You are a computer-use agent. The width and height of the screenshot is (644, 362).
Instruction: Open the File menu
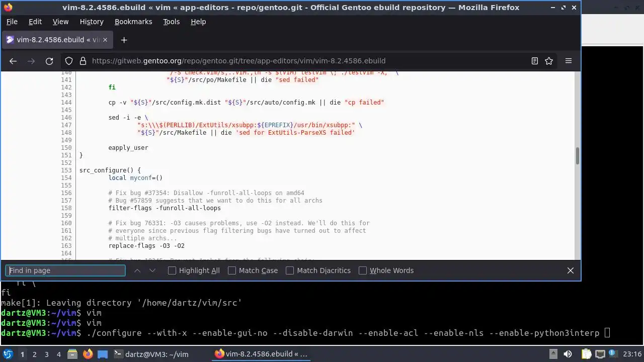pos(12,22)
